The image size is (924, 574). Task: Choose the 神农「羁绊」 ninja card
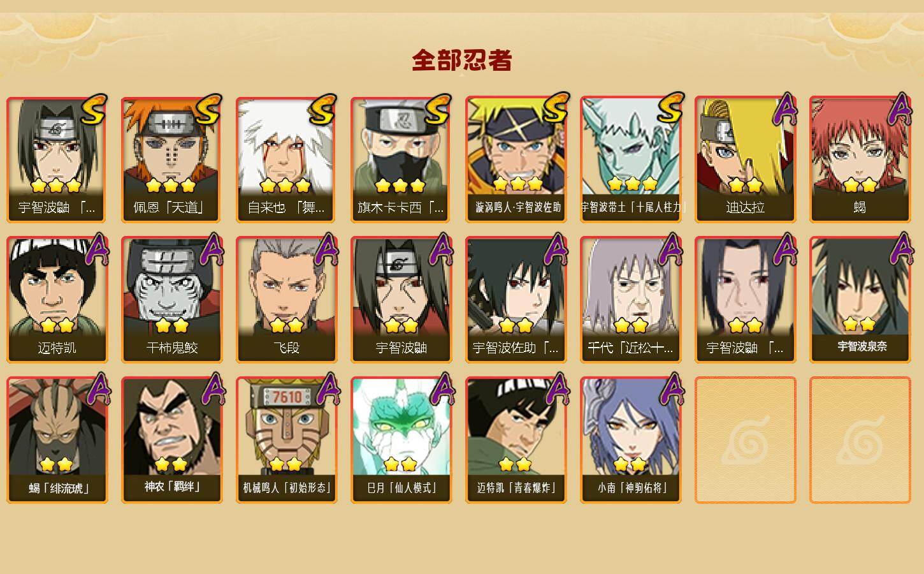(171, 440)
